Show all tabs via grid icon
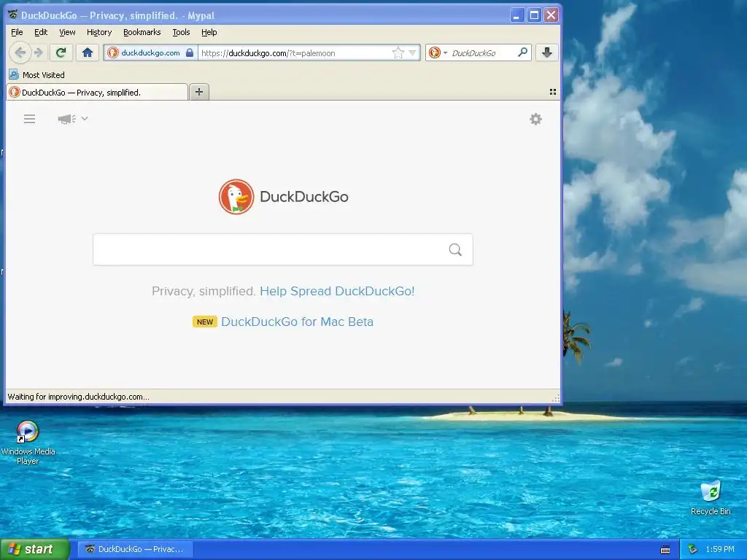 (x=553, y=92)
